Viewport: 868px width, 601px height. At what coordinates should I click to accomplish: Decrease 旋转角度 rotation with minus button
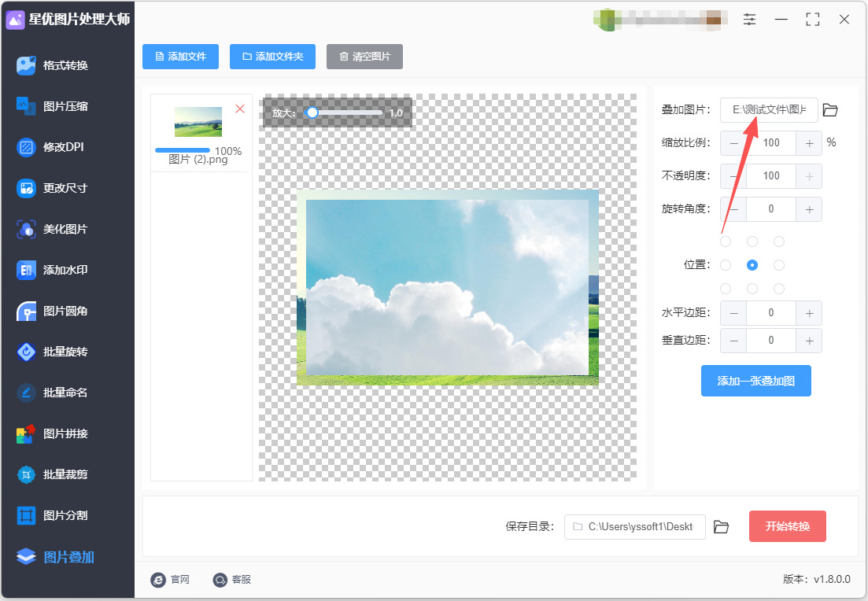coord(733,210)
